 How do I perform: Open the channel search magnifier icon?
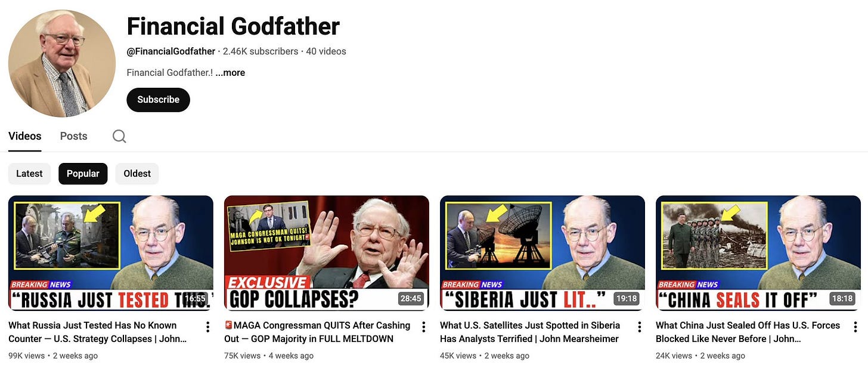(119, 136)
